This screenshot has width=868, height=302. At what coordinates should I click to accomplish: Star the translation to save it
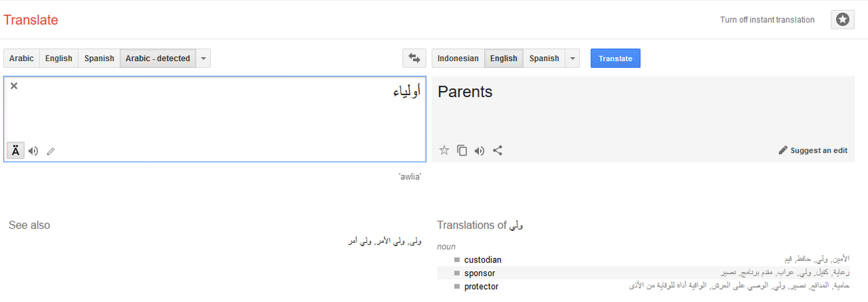coord(444,151)
